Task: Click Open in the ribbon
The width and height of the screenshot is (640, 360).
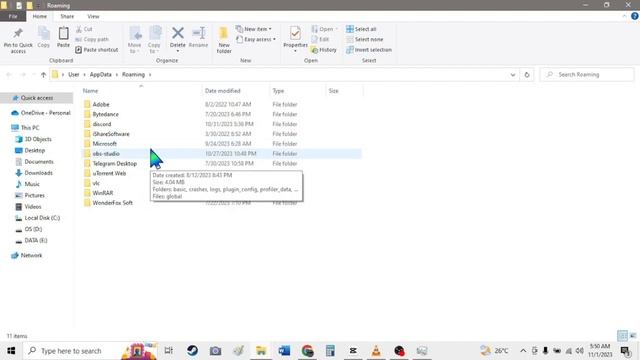Action: (324, 29)
